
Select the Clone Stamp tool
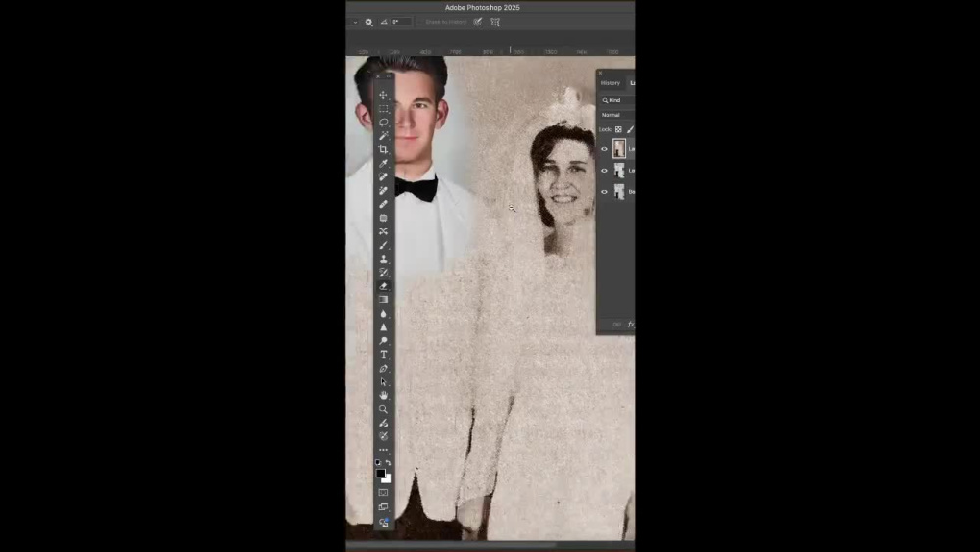click(384, 259)
